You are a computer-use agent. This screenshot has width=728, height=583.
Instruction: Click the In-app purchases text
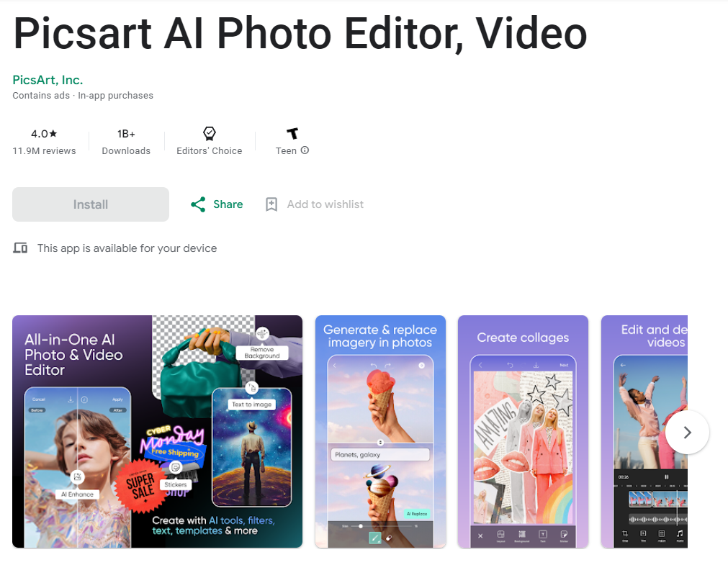tap(116, 95)
